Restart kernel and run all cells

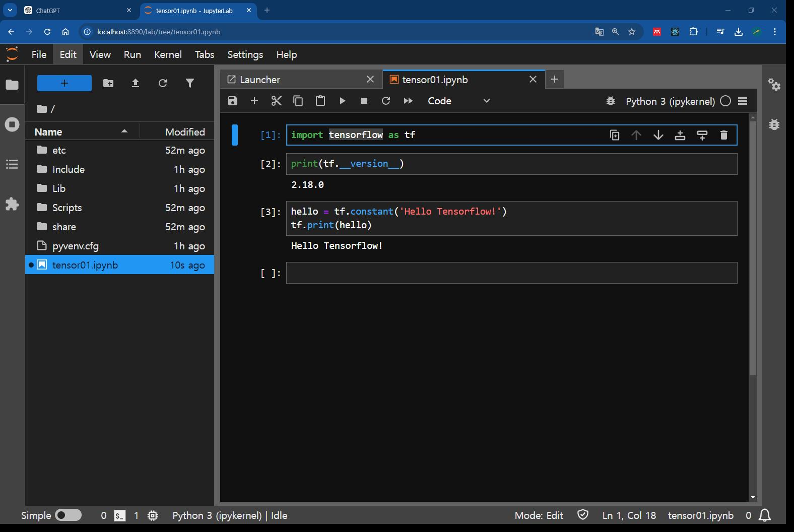pos(408,101)
